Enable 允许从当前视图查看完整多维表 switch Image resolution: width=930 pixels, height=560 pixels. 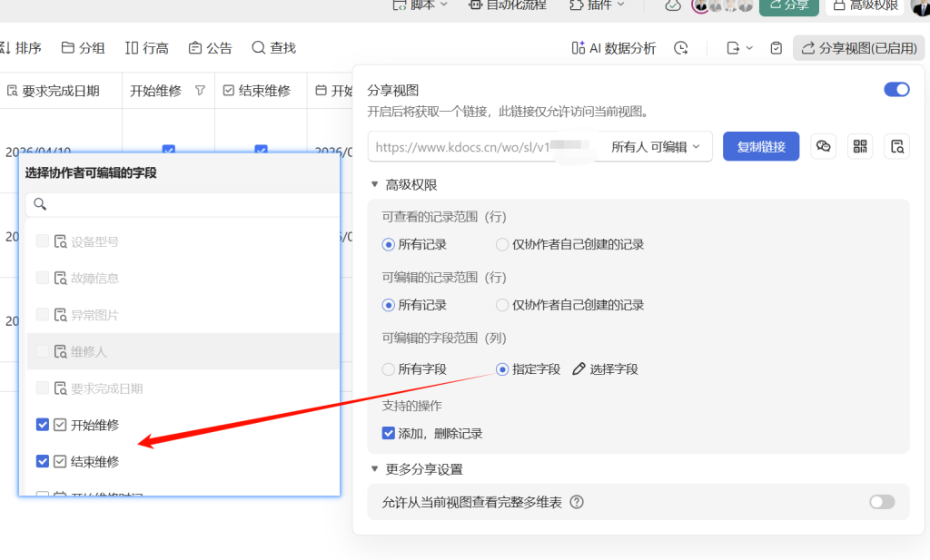coord(882,502)
